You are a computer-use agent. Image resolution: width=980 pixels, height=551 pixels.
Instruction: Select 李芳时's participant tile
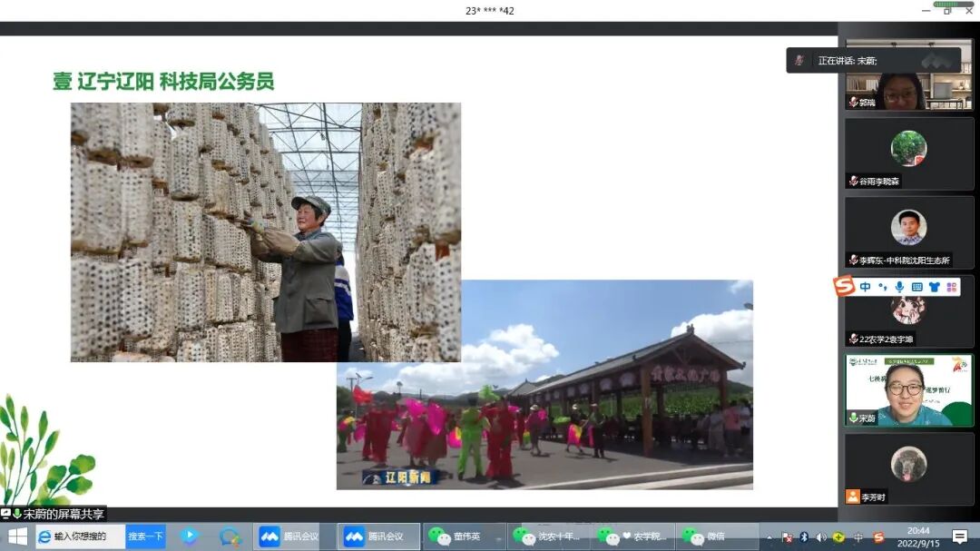(908, 469)
